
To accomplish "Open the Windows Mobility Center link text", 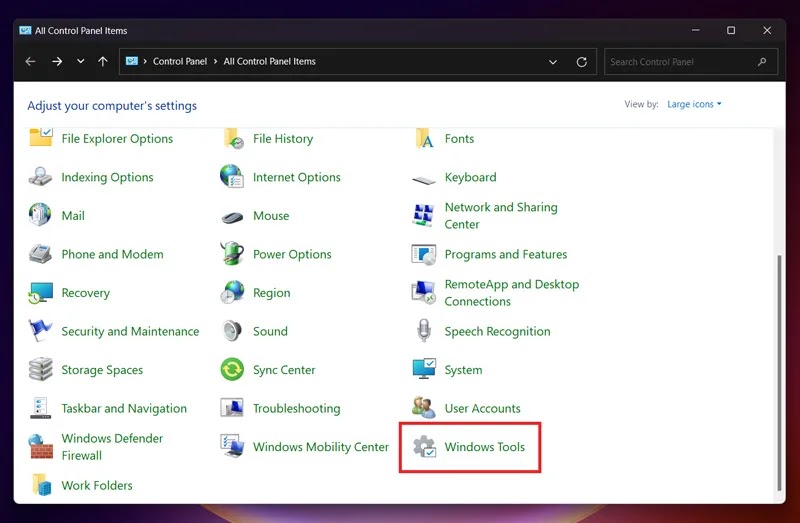I will 321,447.
